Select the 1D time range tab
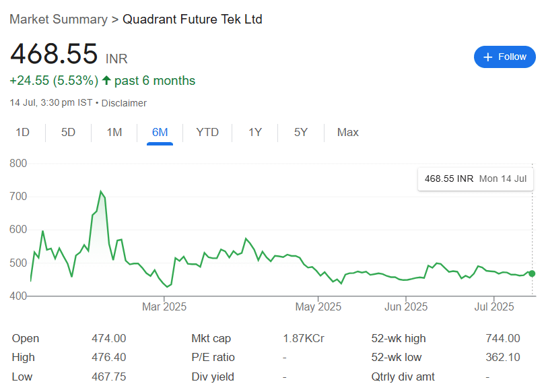The height and width of the screenshot is (392, 544). click(22, 132)
